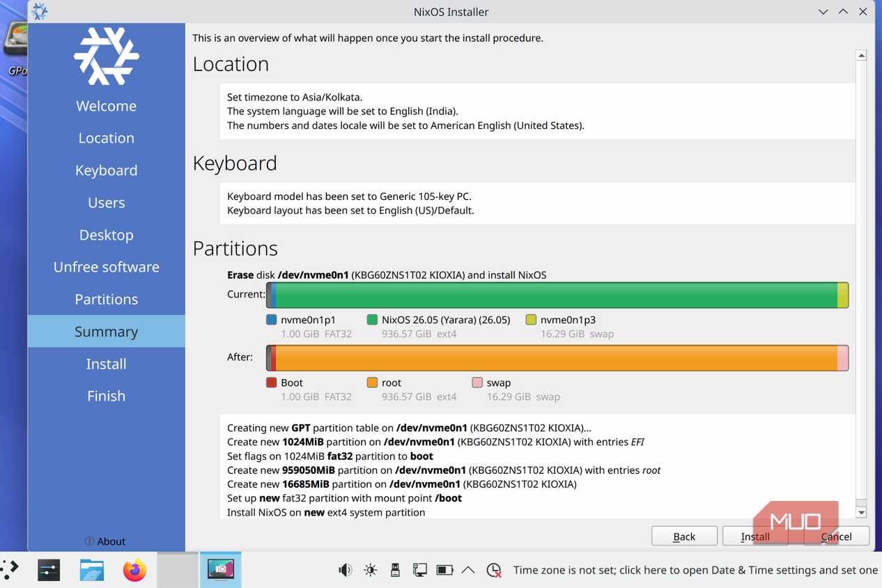Image resolution: width=882 pixels, height=588 pixels.
Task: Cancel the NixOS installation
Action: pyautogui.click(x=836, y=536)
